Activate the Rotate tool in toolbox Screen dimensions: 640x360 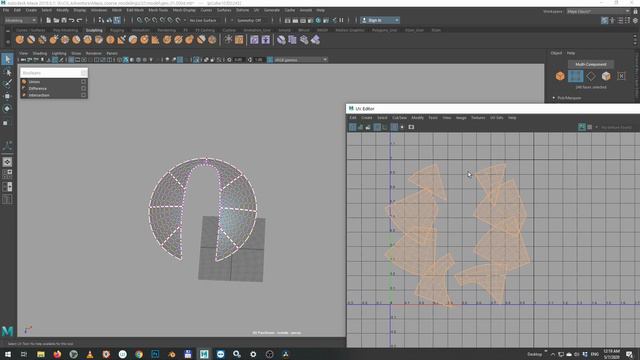[x=7, y=109]
